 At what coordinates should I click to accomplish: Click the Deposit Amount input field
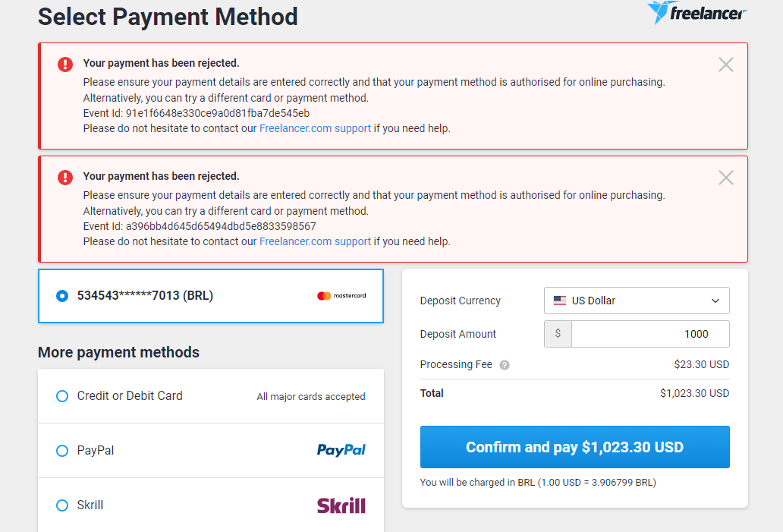pos(649,334)
